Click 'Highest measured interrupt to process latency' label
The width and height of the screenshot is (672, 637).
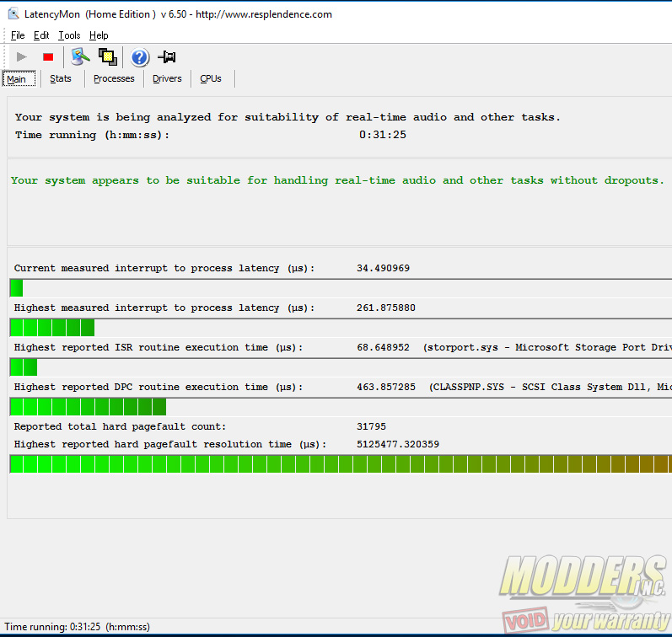point(164,308)
